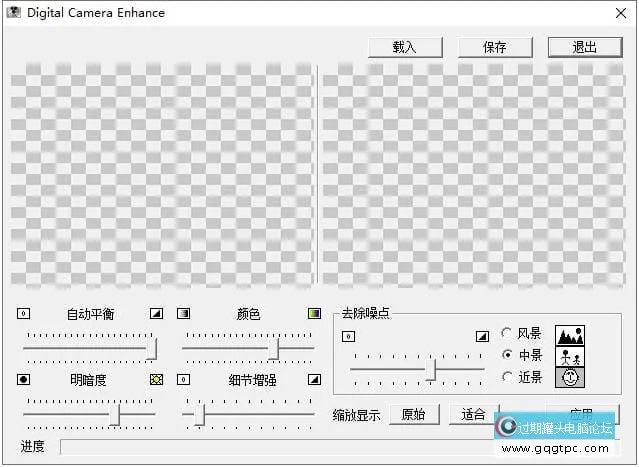Click the application icon in title bar

pyautogui.click(x=13, y=12)
